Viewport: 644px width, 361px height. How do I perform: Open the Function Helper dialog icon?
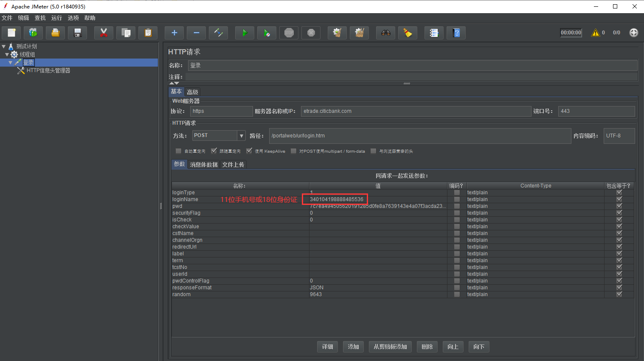tap(434, 33)
